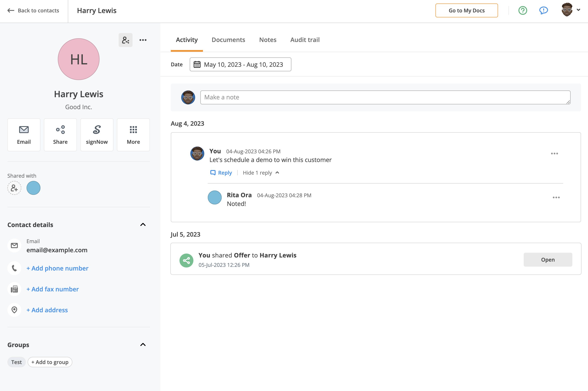Open three-dot menu beside contact avatar

tap(143, 40)
